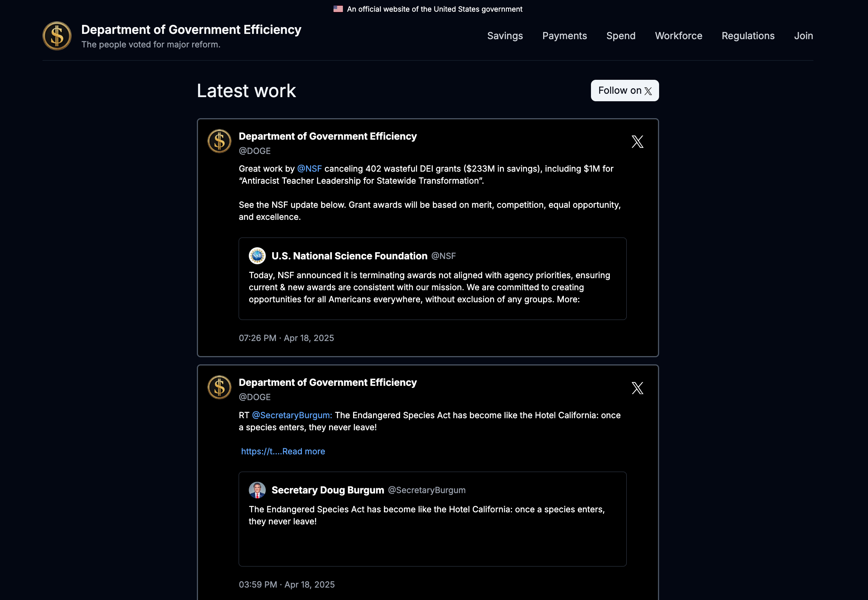Image resolution: width=868 pixels, height=600 pixels.
Task: Open the Regulations nav item
Action: (748, 36)
